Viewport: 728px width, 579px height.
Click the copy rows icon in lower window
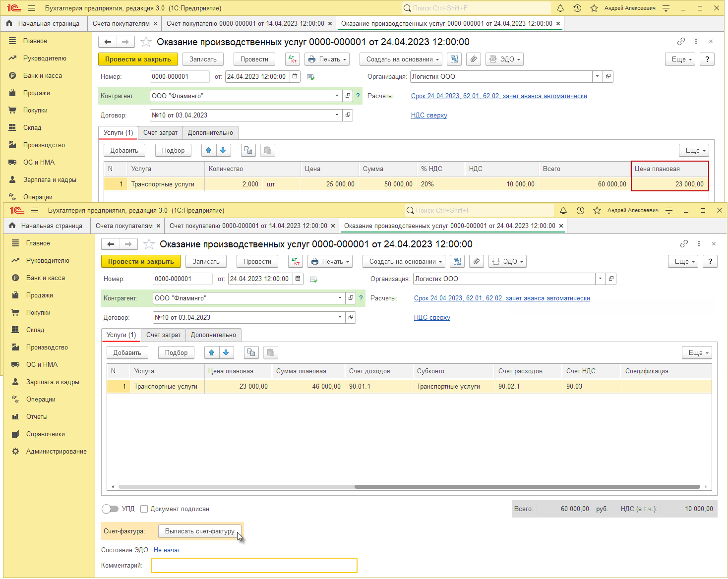click(251, 352)
